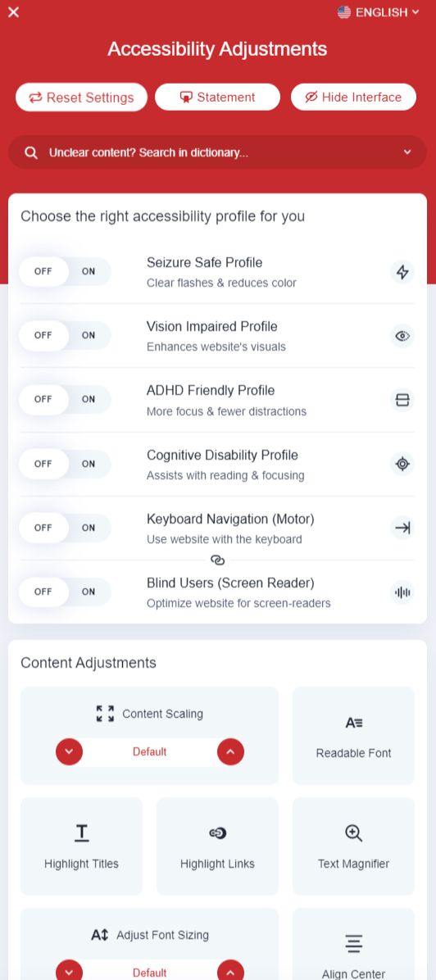Viewport: 436px width, 980px height.
Task: Click the Blind Users sound wave icon
Action: 402,592
